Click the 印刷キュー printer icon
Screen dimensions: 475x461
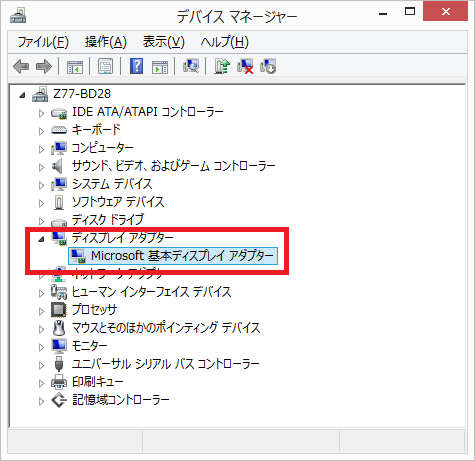coord(59,382)
